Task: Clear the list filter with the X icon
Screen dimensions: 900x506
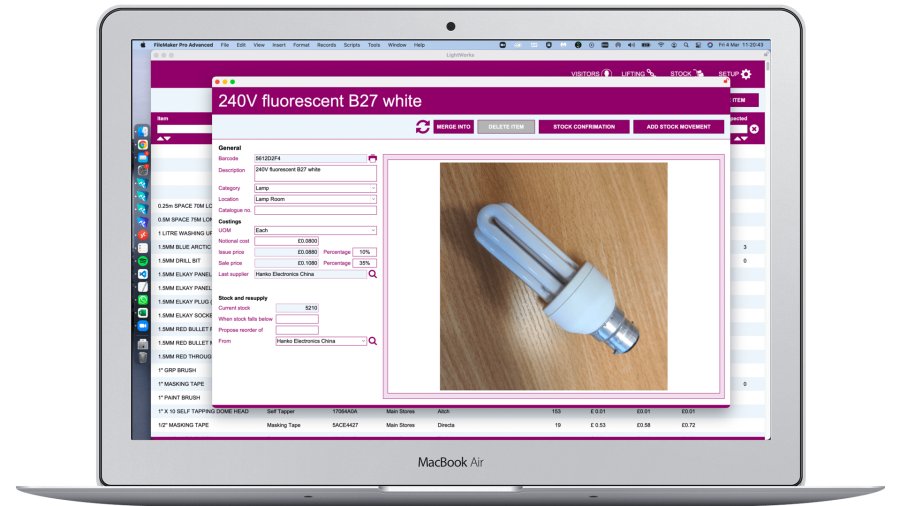Action: tap(754, 129)
